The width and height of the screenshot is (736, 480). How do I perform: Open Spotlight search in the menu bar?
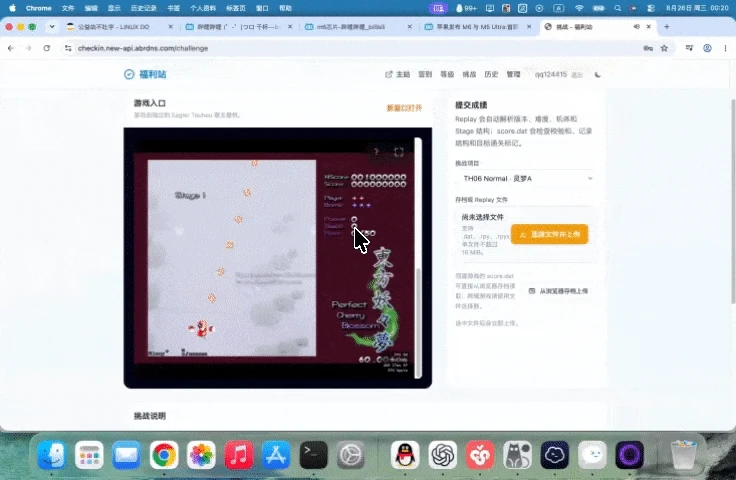pos(618,8)
